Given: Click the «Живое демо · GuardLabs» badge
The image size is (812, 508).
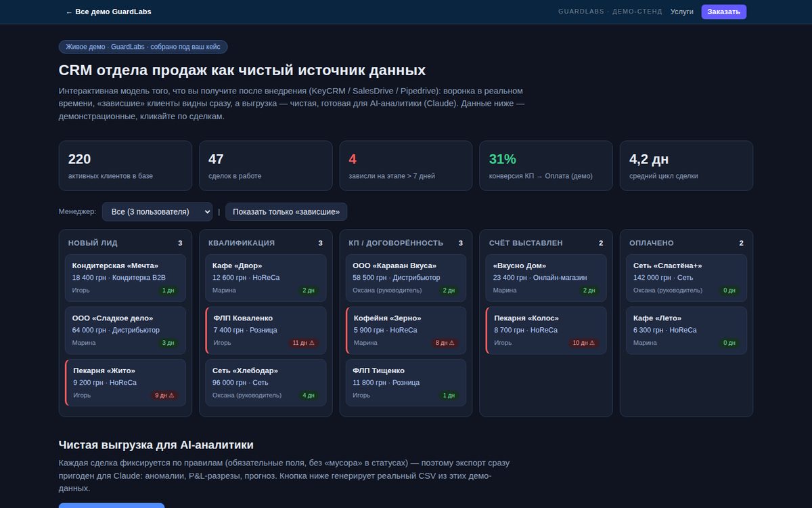Looking at the screenshot, I should [143, 47].
